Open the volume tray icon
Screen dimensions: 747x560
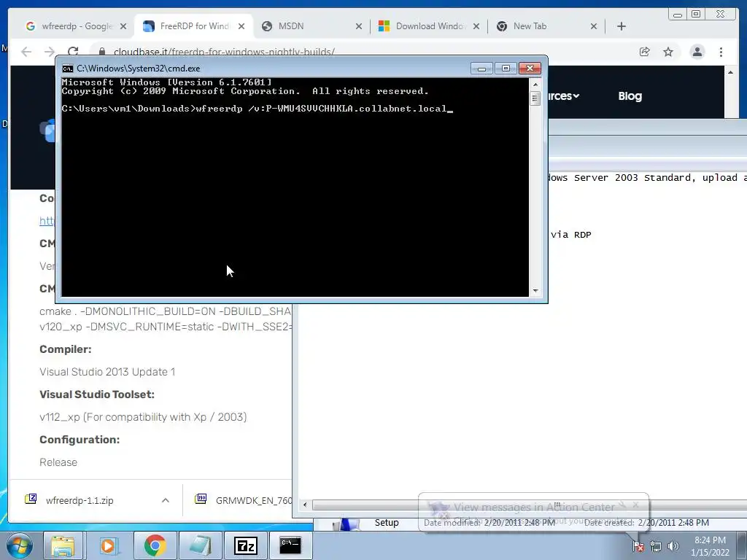pos(673,546)
